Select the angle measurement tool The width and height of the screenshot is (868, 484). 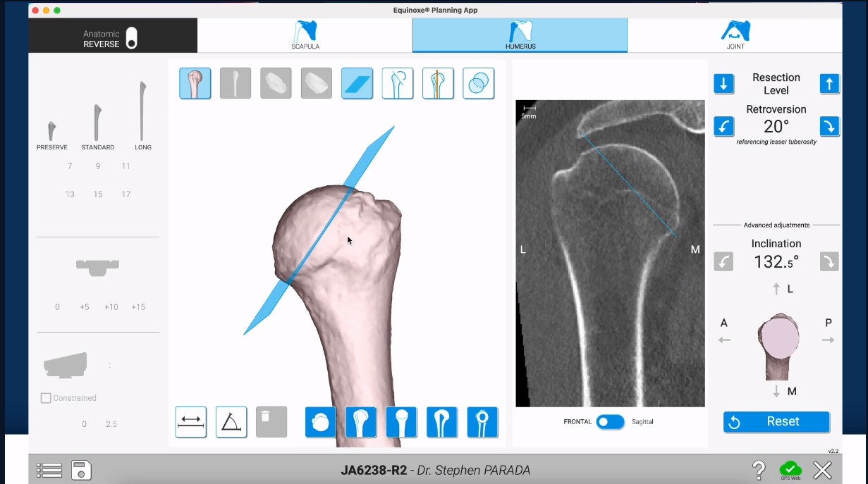tap(231, 422)
